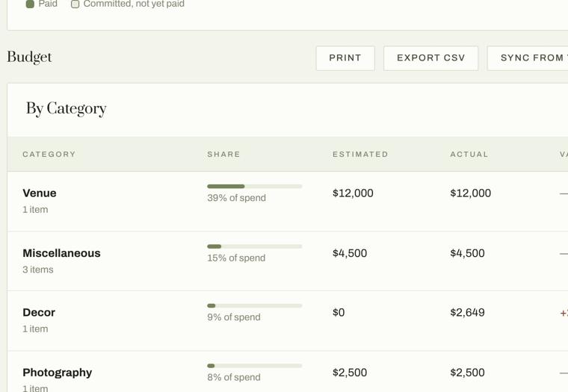Image resolution: width=568 pixels, height=392 pixels.
Task: Click Miscellaneous actual value $4,500
Action: coord(467,253)
